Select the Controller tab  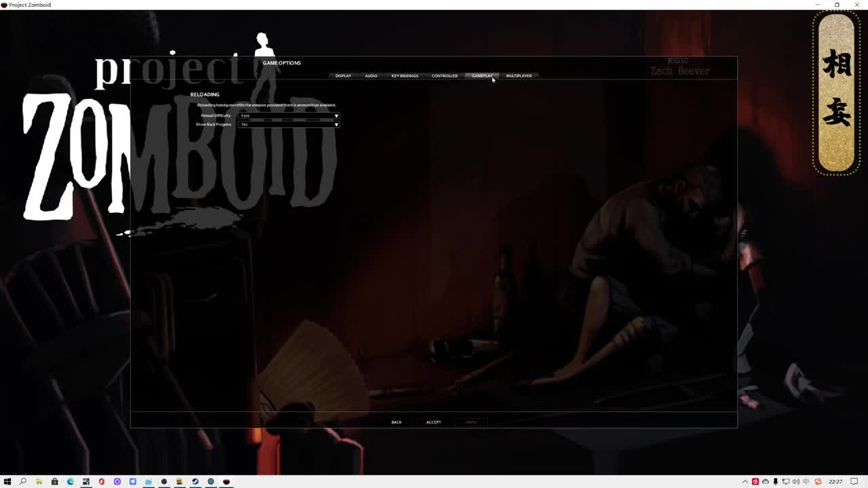click(445, 76)
